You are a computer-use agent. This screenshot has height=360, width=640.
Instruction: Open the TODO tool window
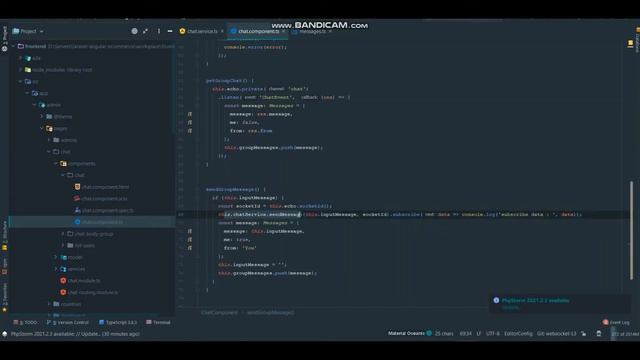click(25, 322)
